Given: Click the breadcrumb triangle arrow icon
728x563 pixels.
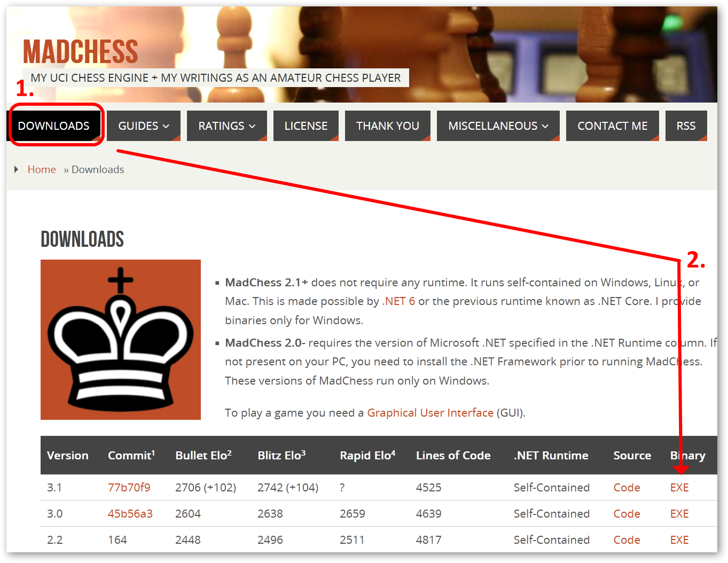Looking at the screenshot, I should pos(17,169).
